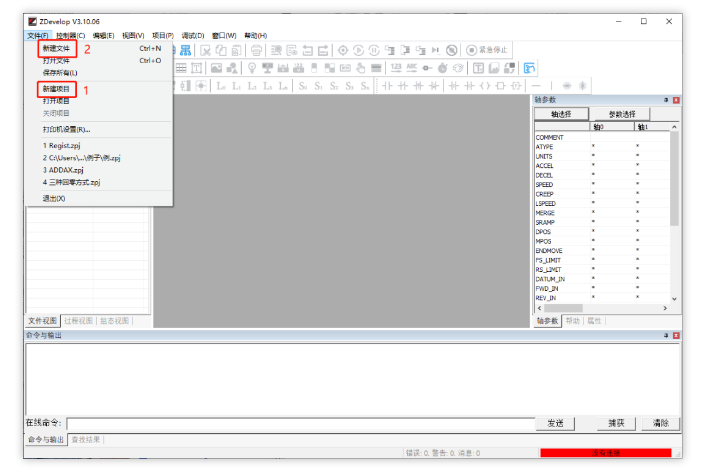Click the controller connect icon in toolbar

point(185,50)
